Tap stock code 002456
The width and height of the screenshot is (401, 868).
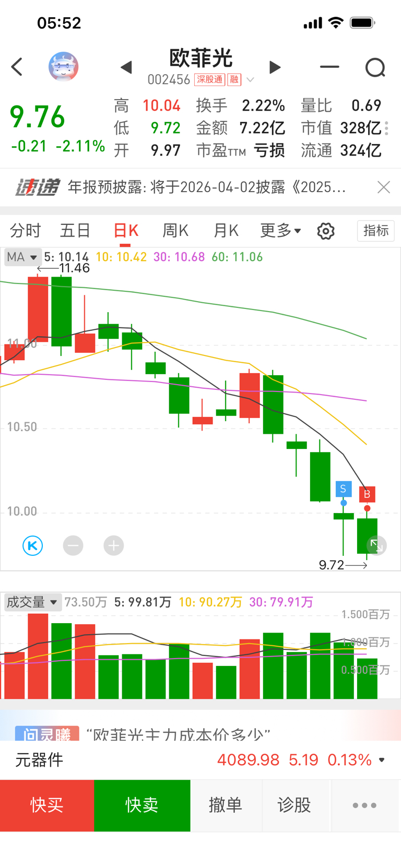click(x=169, y=79)
